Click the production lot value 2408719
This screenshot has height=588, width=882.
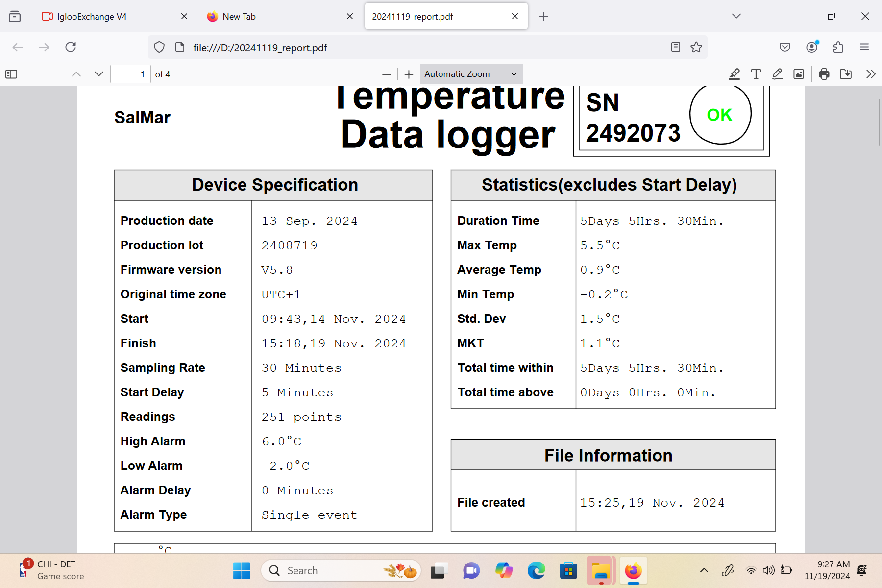coord(290,245)
